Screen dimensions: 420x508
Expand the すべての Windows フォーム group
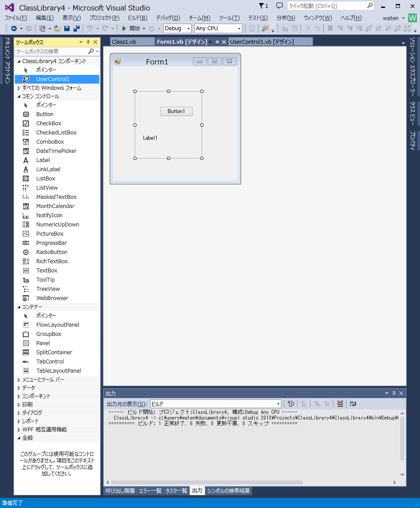coord(19,88)
